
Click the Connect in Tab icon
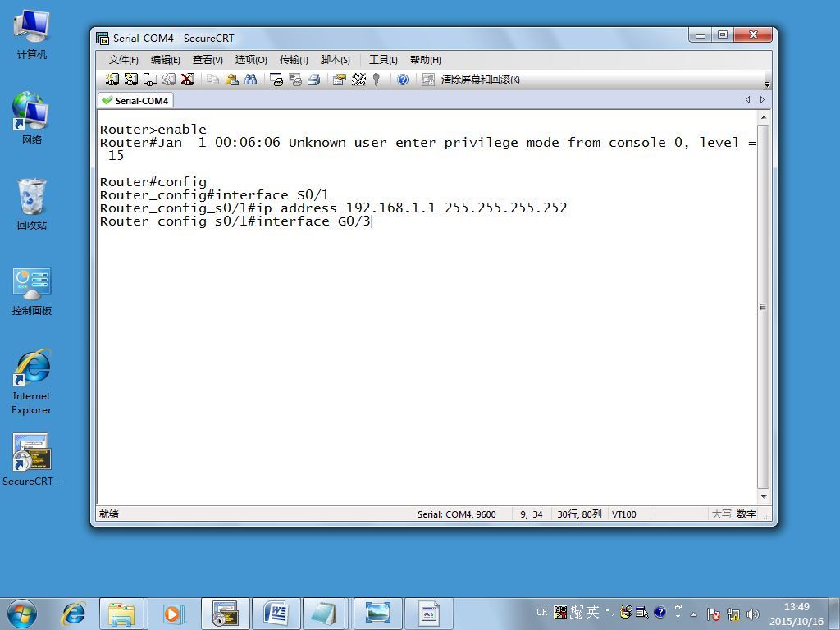point(150,80)
